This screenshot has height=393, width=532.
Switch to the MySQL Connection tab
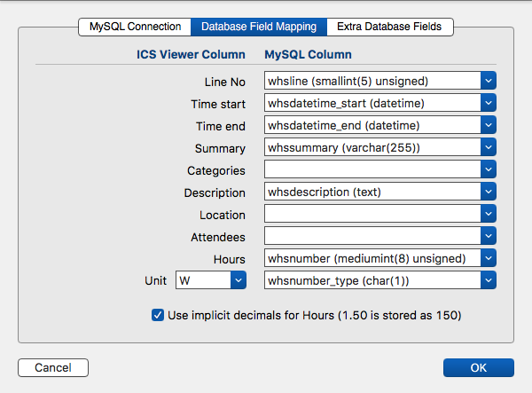(135, 27)
